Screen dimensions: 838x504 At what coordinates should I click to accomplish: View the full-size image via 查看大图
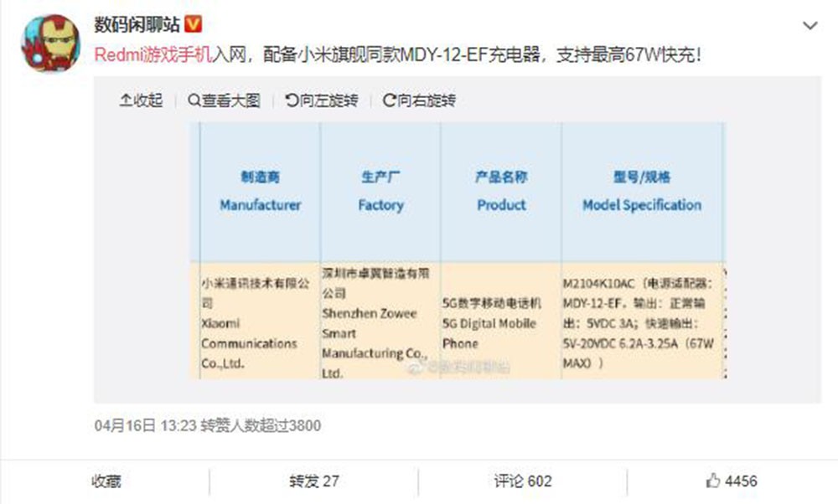(x=224, y=100)
